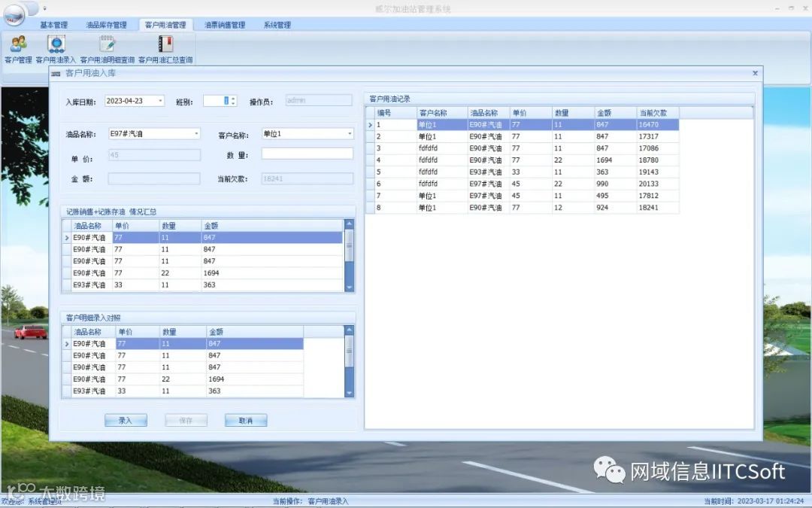812x508 pixels.
Task: Click the greyed 保存 button
Action: (186, 421)
